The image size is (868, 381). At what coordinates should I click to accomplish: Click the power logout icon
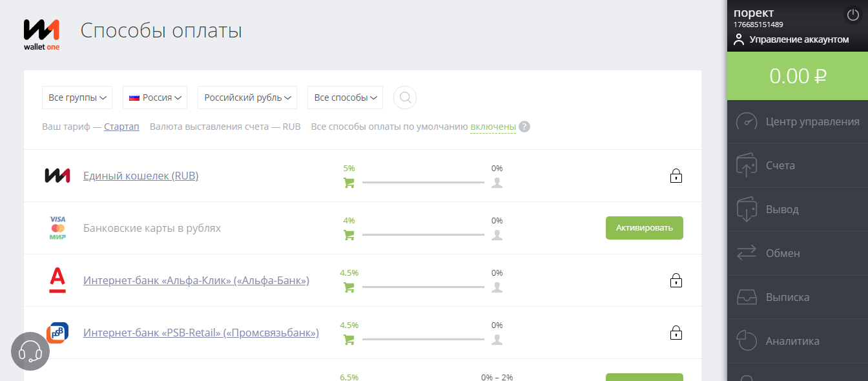(853, 15)
